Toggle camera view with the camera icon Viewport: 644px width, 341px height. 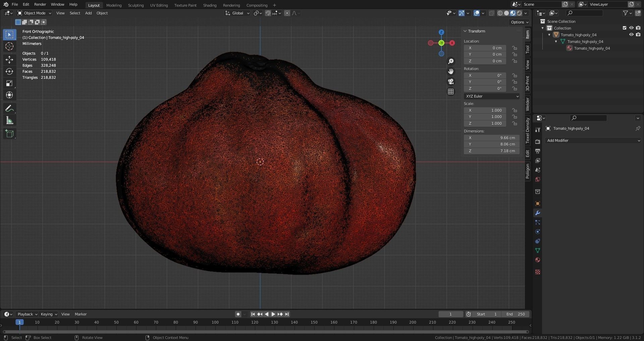point(451,81)
